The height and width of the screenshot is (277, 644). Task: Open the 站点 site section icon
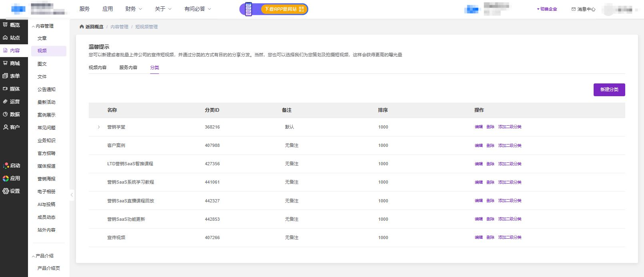point(5,38)
